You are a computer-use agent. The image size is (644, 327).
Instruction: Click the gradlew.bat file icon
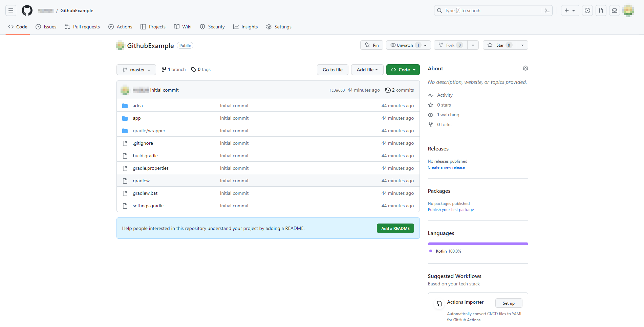[x=125, y=193]
